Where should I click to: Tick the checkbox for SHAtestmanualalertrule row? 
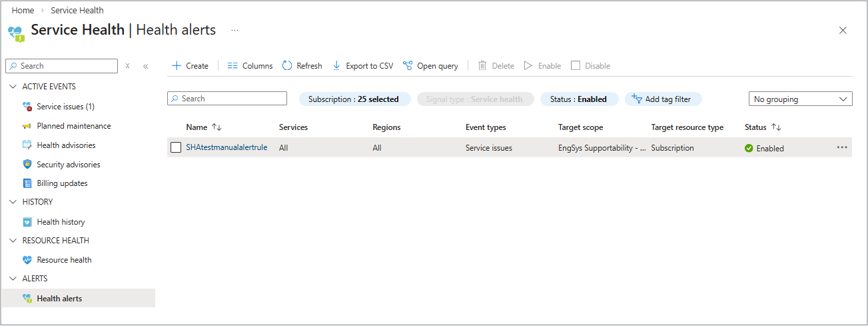point(176,148)
